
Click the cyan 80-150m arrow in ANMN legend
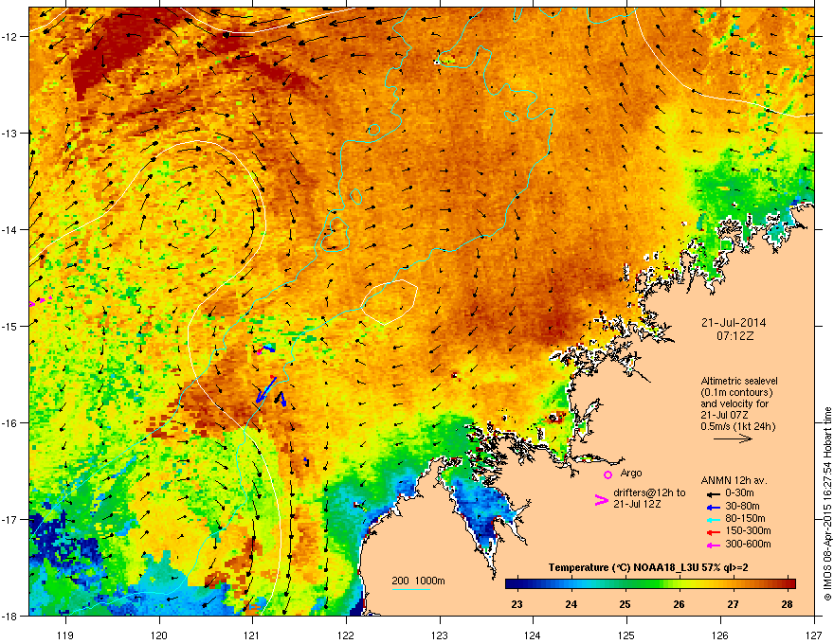[x=713, y=520]
